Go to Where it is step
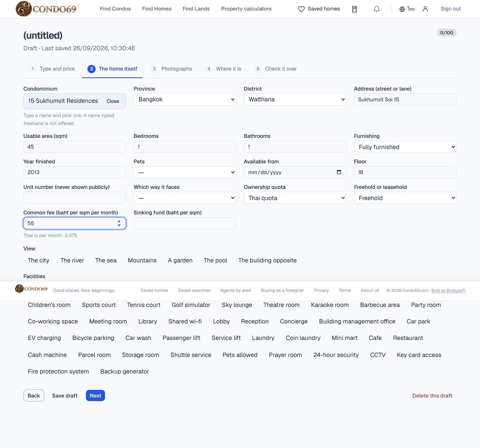This screenshot has width=480, height=448. click(x=223, y=69)
